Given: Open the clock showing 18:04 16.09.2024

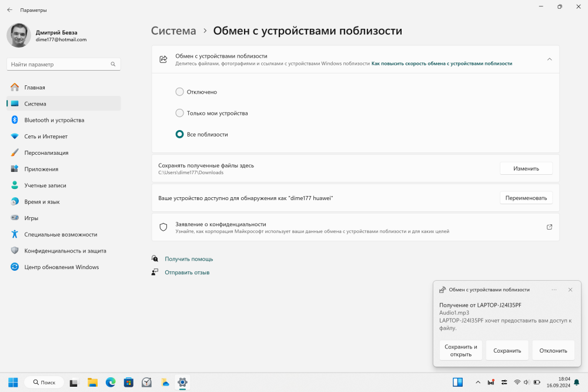Looking at the screenshot, I should click(x=559, y=382).
